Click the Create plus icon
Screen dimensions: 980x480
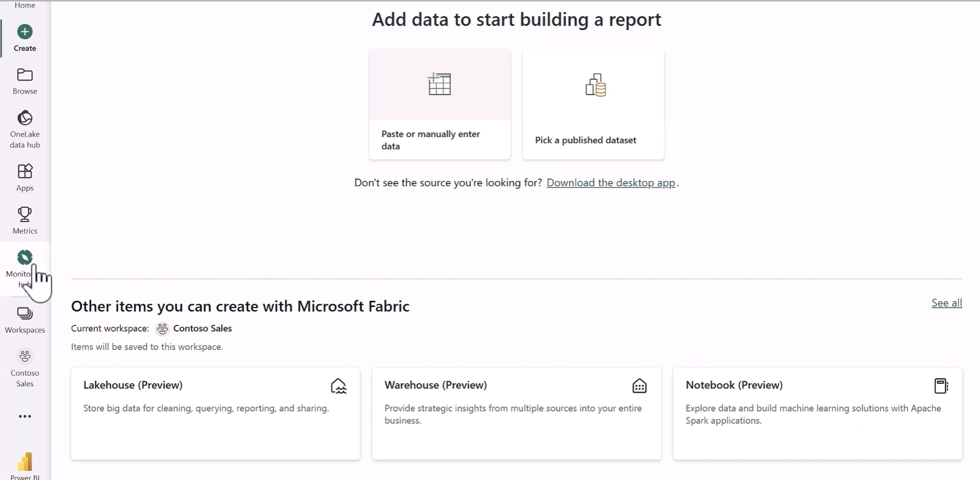click(25, 31)
